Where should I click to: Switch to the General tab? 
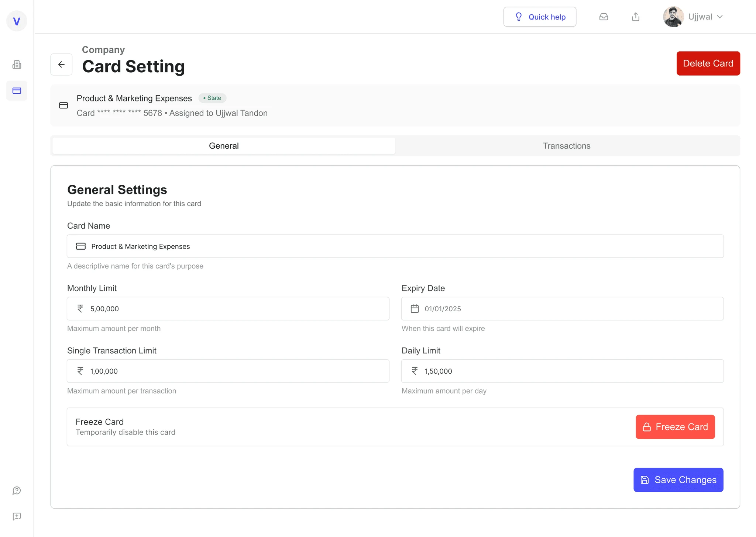[224, 146]
